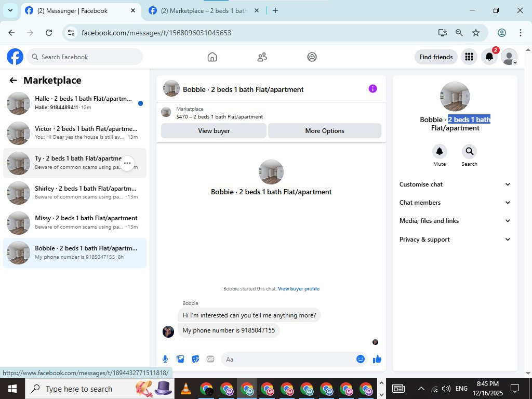
Task: Open the Chrome profile icon
Action: pyautogui.click(x=502, y=33)
